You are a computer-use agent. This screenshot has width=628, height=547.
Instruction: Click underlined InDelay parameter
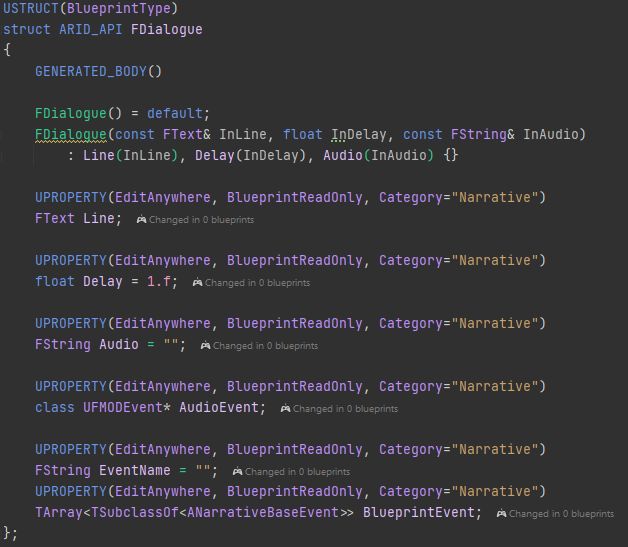click(x=359, y=135)
